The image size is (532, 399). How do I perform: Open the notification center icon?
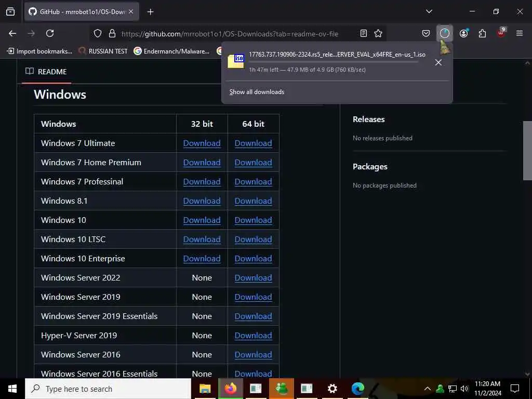point(515,389)
